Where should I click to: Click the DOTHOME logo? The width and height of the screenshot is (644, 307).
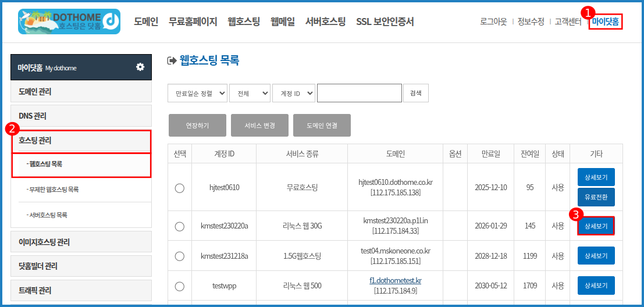coord(69,22)
